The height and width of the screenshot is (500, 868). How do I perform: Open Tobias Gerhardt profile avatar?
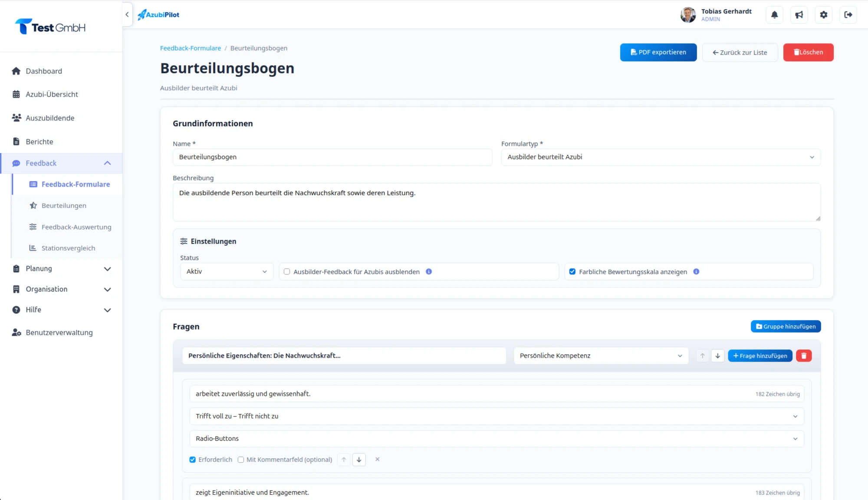coord(688,15)
